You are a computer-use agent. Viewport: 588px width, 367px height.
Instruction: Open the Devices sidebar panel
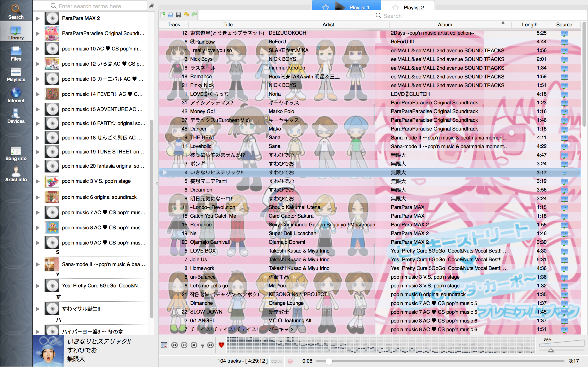16,116
